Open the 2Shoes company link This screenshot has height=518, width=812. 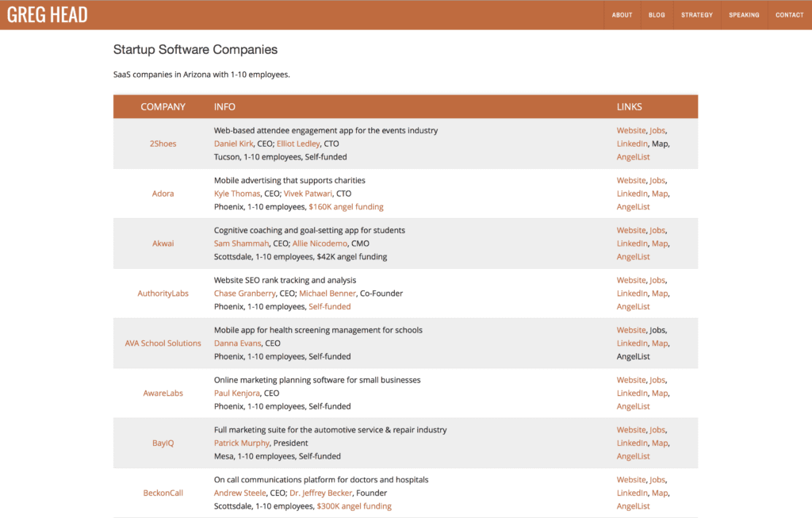(163, 144)
